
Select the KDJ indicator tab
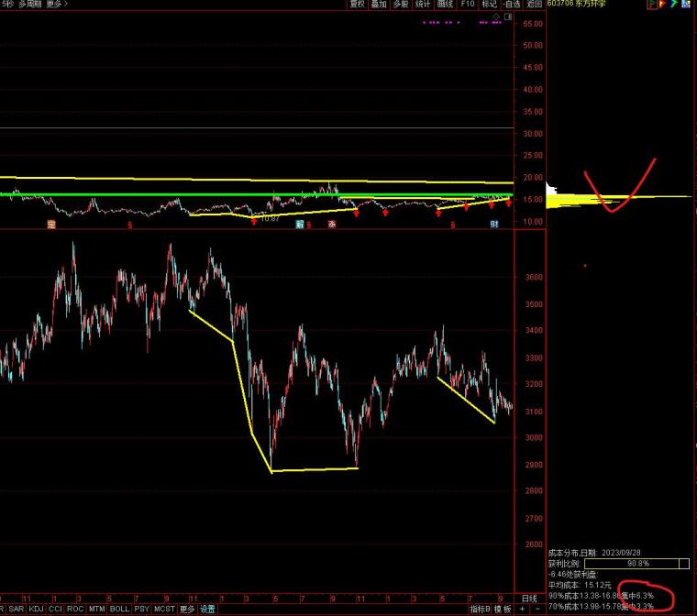pyautogui.click(x=36, y=609)
